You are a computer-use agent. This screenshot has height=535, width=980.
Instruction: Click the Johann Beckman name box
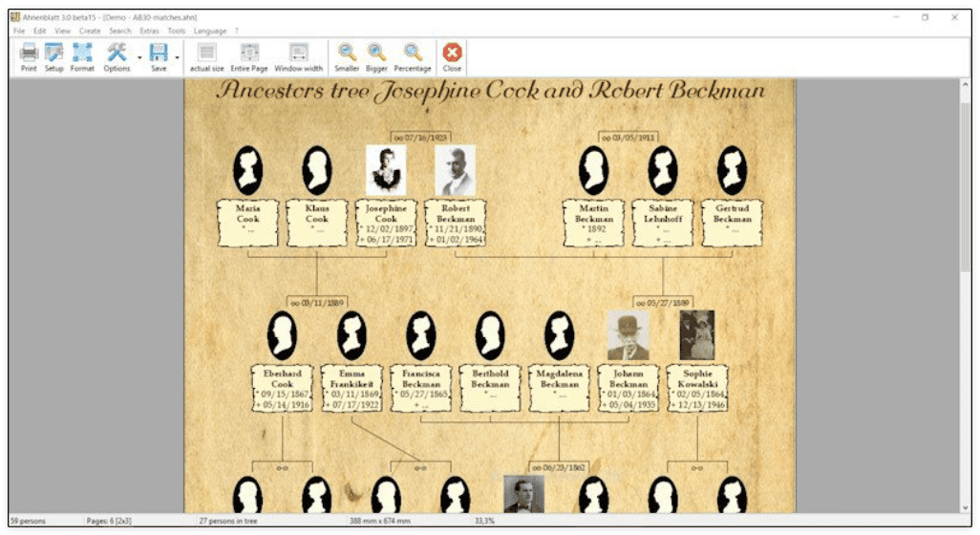(628, 388)
